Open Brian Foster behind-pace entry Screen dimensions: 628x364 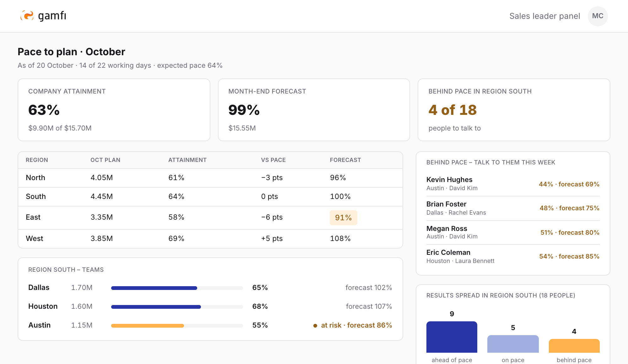pos(513,208)
